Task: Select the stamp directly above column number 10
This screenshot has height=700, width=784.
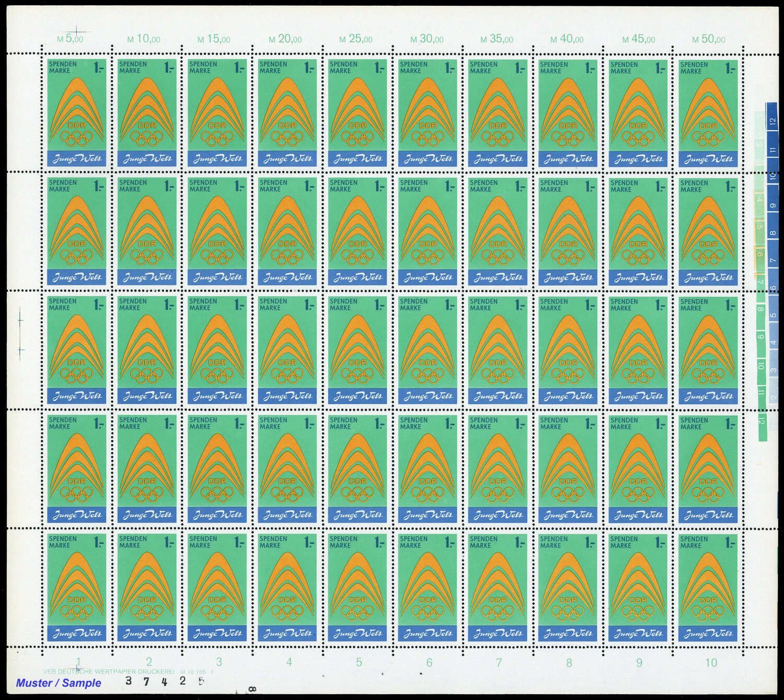Action: point(708,588)
